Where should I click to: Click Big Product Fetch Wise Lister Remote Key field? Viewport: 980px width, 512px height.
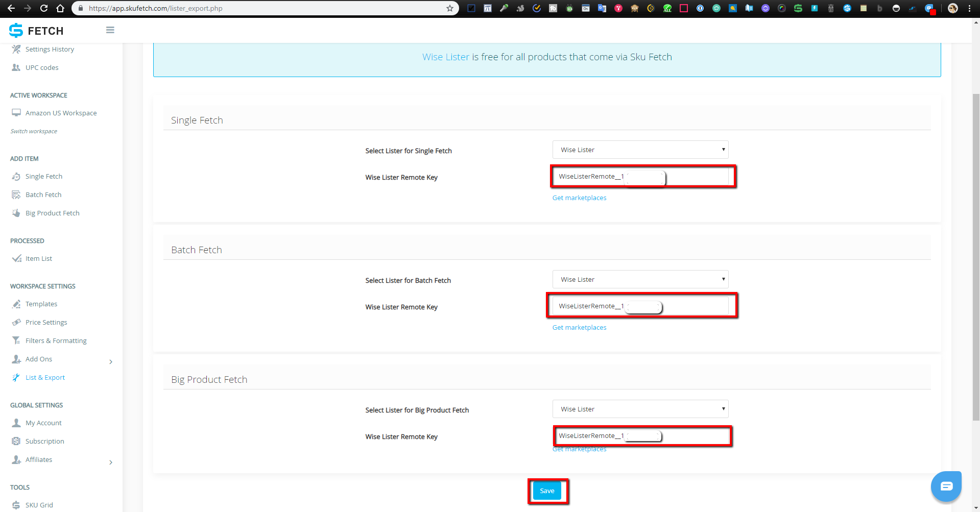coord(640,435)
